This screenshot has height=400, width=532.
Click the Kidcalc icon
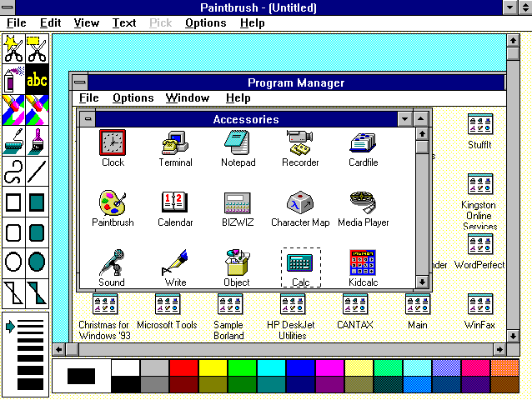(363, 262)
